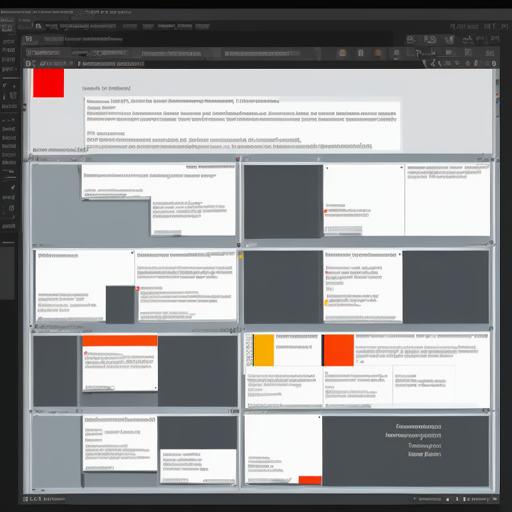The image size is (512, 512).
Task: Click the red corner block on bottom slide
Action: tap(310, 480)
